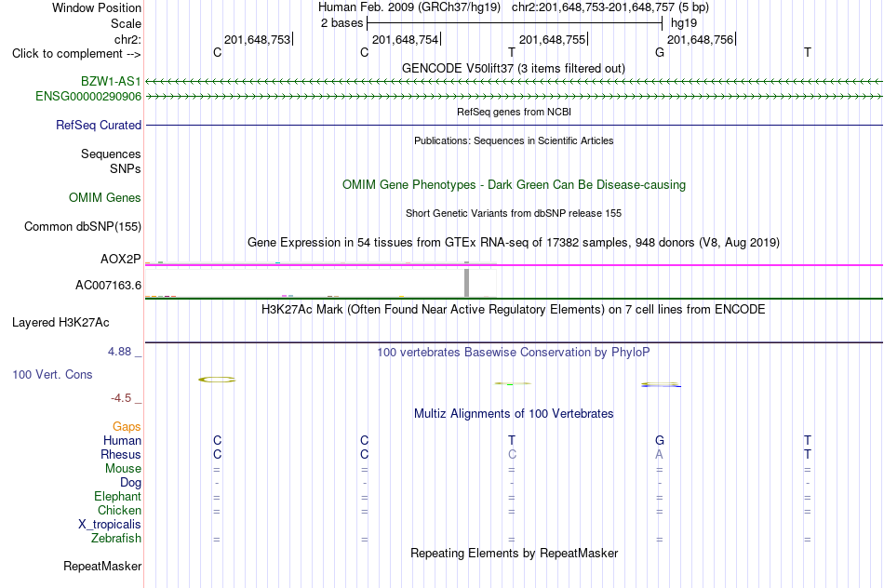884x588 pixels.
Task: Click the Mouse species label
Action: (123, 469)
